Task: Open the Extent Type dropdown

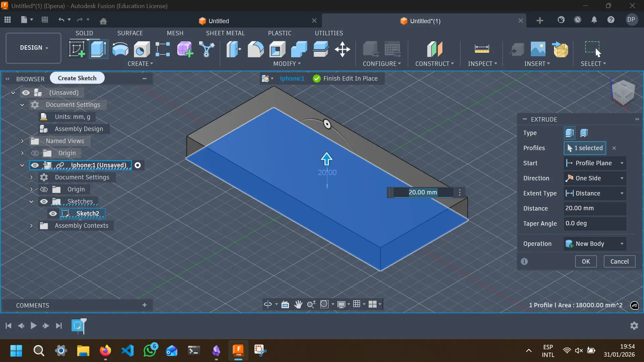Action: pos(595,193)
